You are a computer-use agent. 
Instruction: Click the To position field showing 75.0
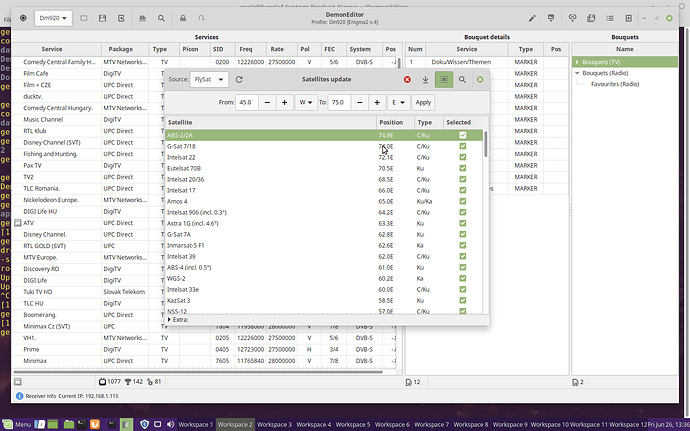point(339,102)
